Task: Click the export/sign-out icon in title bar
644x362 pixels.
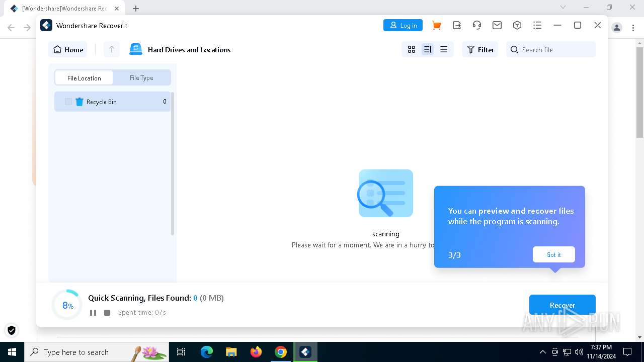Action: tap(457, 25)
